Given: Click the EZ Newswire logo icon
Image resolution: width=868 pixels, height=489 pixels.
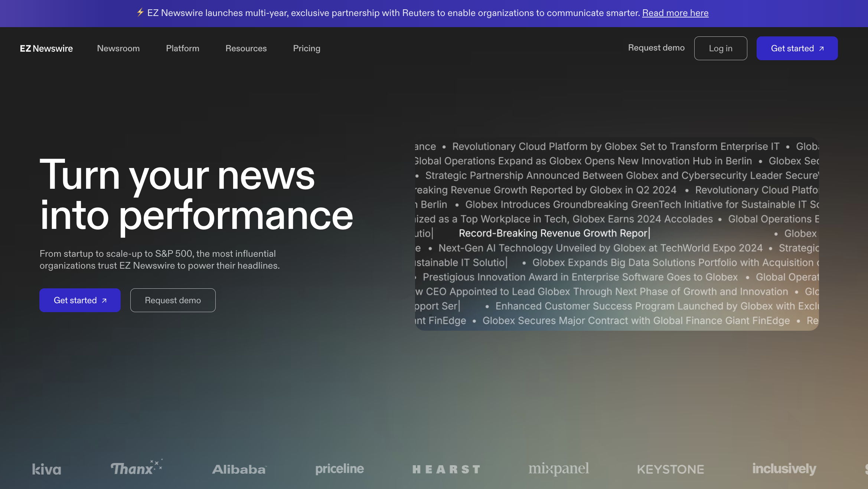Looking at the screenshot, I should click(x=46, y=48).
